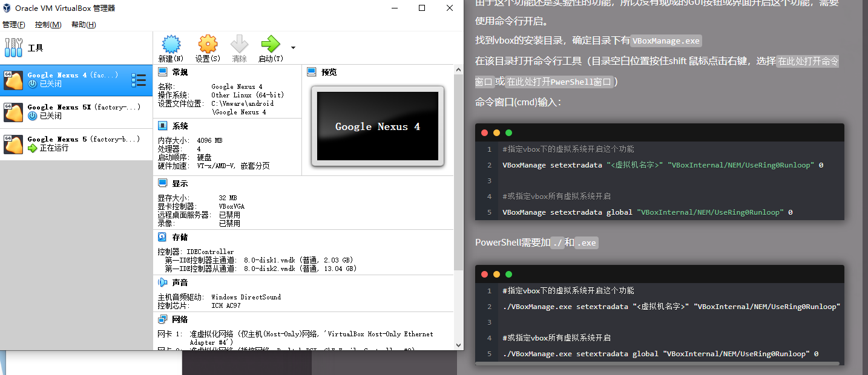Click the running status arrow of Nexus 5
Screen dimensions: 868x375
pyautogui.click(x=33, y=148)
